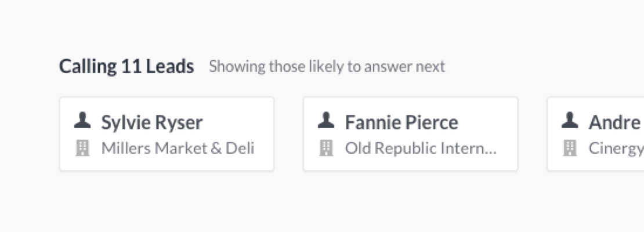This screenshot has height=232, width=644.
Task: Click the Cinergy company name
Action: (616, 148)
